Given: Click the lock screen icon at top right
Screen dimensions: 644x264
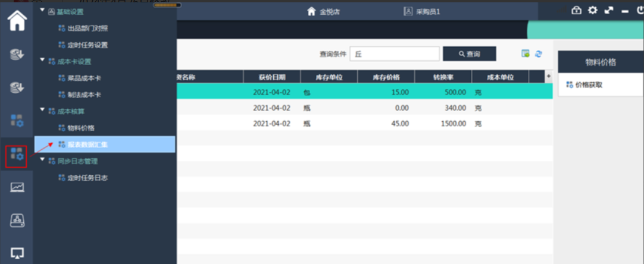Looking at the screenshot, I should click(x=576, y=10).
